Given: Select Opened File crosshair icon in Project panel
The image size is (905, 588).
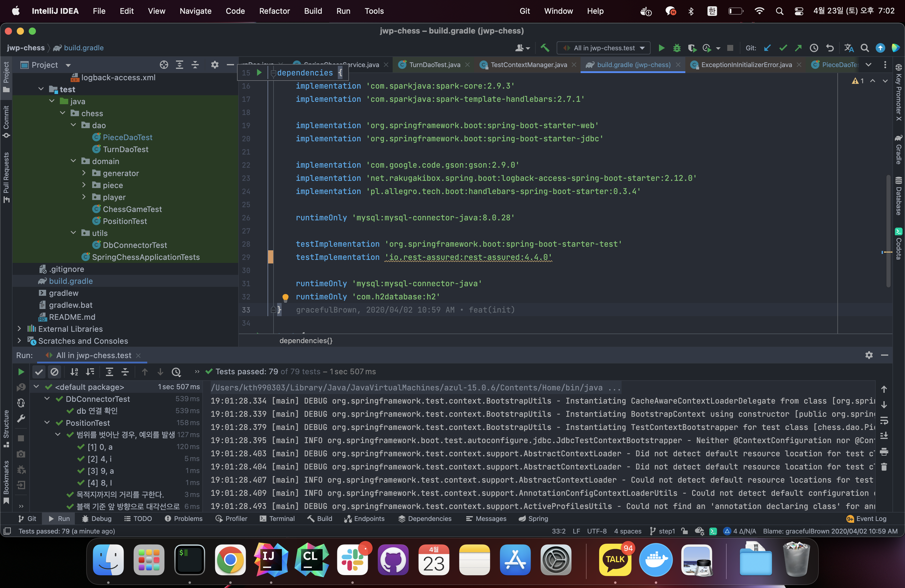Looking at the screenshot, I should 164,65.
